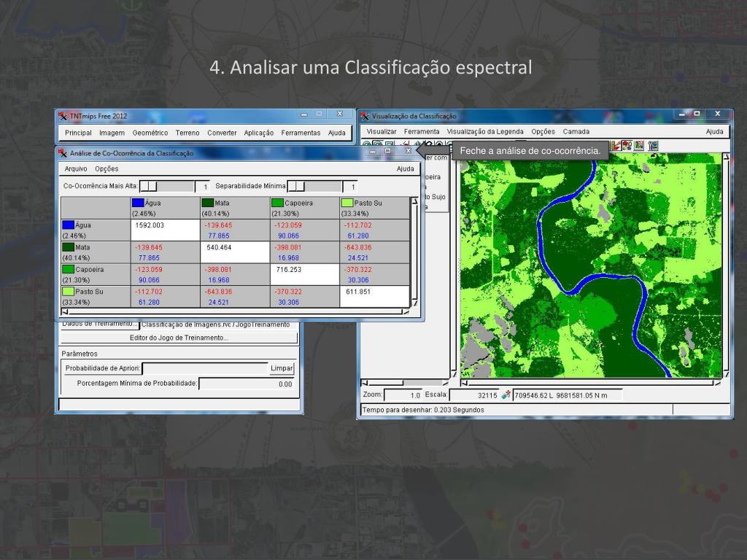The height and width of the screenshot is (560, 747).
Task: Click the Zoom value field
Action: 403,395
